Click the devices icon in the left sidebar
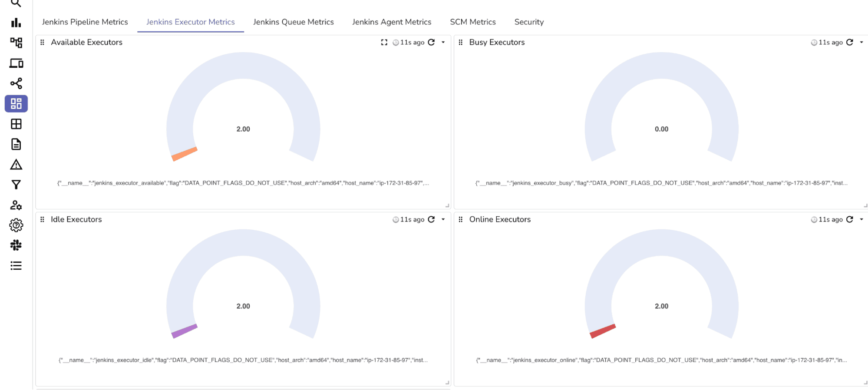868x390 pixels. click(x=16, y=63)
